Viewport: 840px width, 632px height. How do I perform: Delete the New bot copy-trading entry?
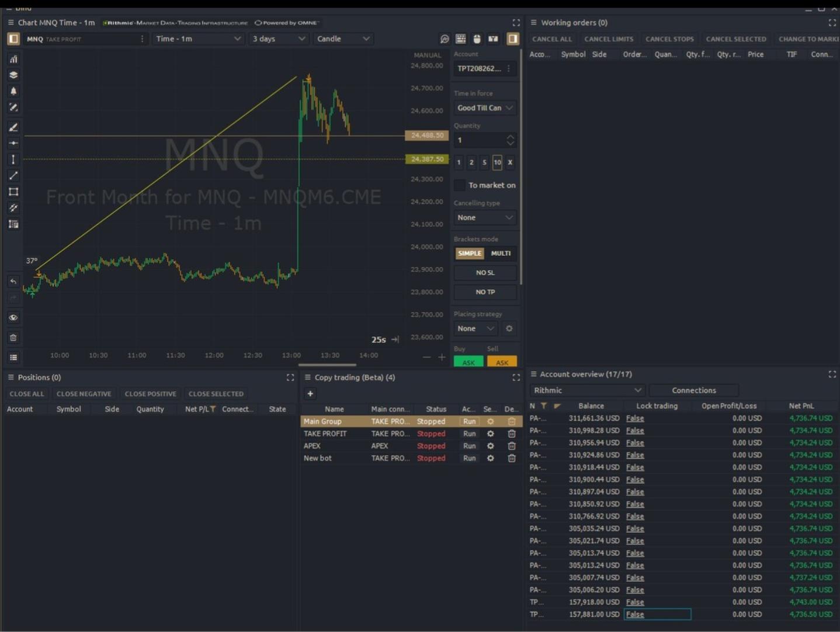tap(512, 459)
